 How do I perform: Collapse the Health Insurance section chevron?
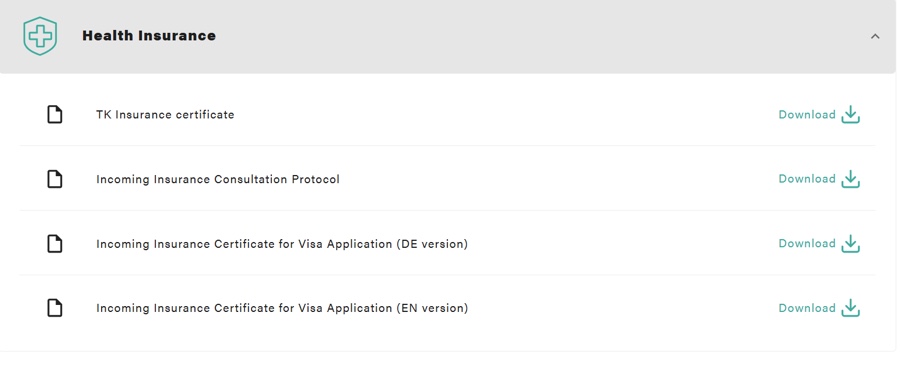pos(875,36)
